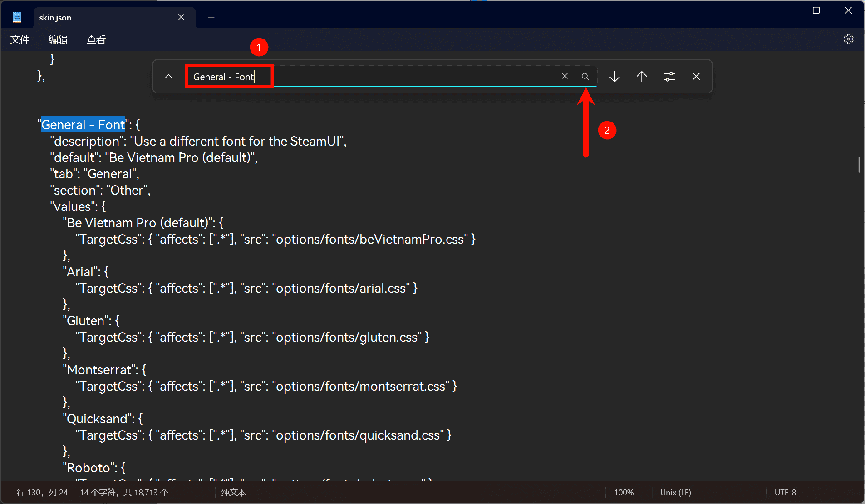Find next match with the down arrow

pos(614,77)
